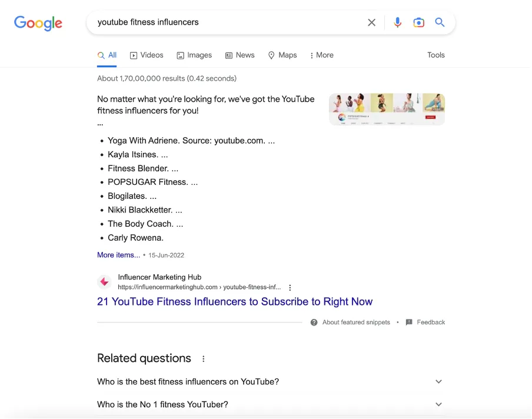Screen dimensions: 532x419
Task: Open the influencermarketinghub.com URL breadcrumb
Action: click(199, 287)
